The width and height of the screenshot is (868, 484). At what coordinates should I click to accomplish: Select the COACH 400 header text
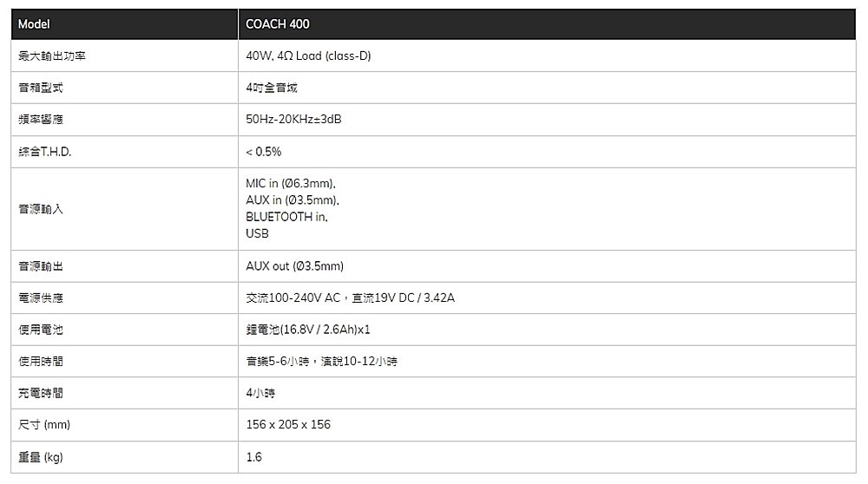(278, 24)
